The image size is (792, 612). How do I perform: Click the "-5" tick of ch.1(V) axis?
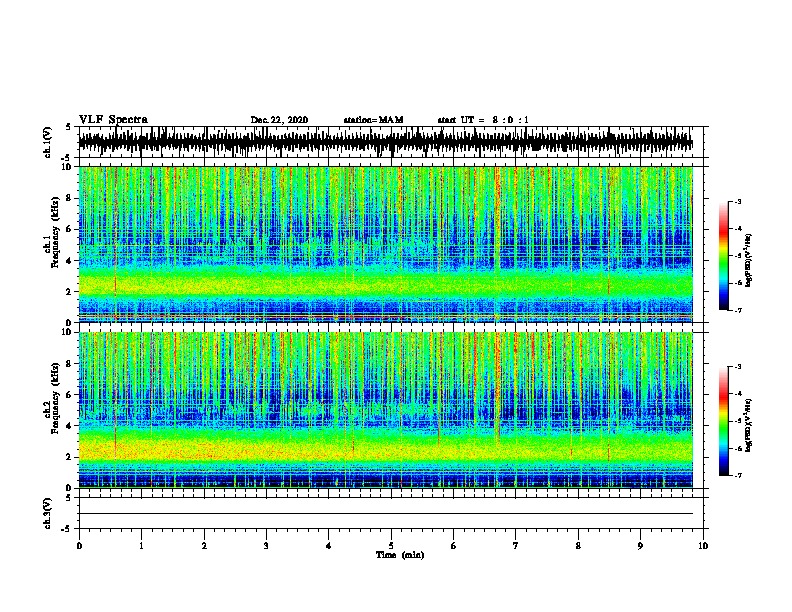(x=67, y=158)
